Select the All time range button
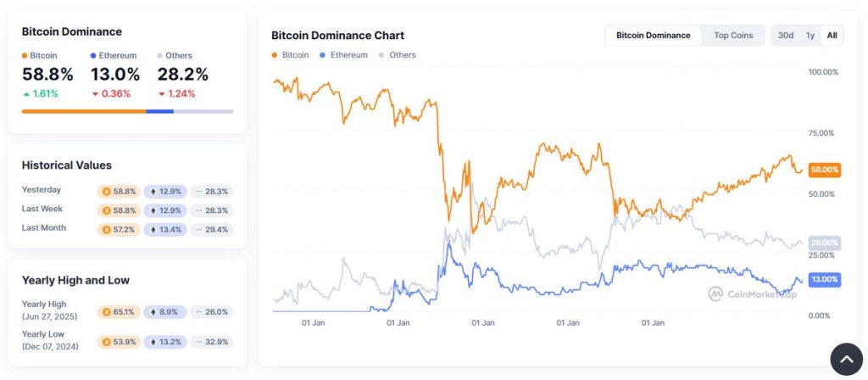 [832, 36]
